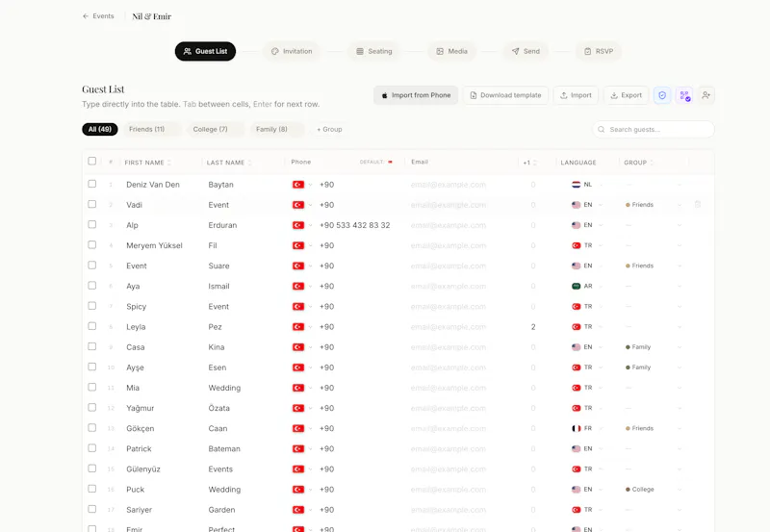Check the Alp Erduran row

91,224
